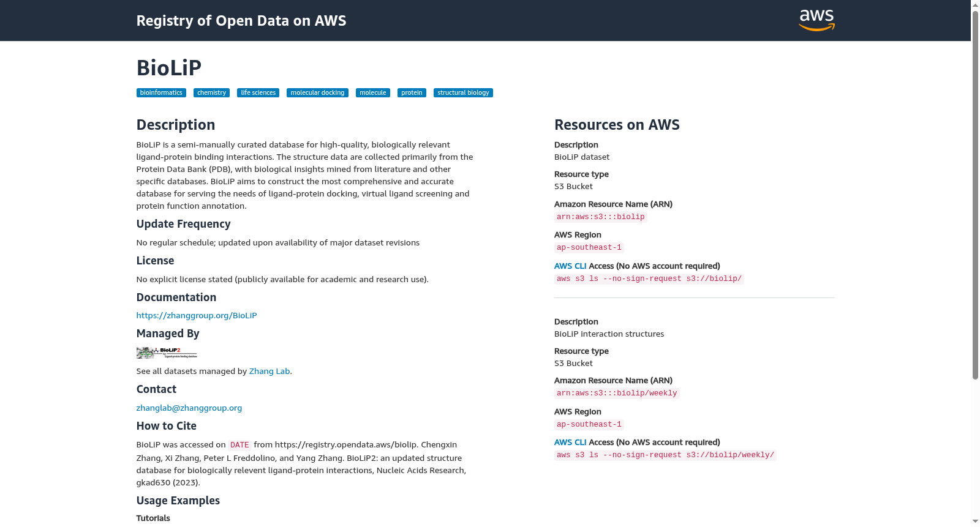Open the BioLiP2 managed-by logo image

[167, 353]
